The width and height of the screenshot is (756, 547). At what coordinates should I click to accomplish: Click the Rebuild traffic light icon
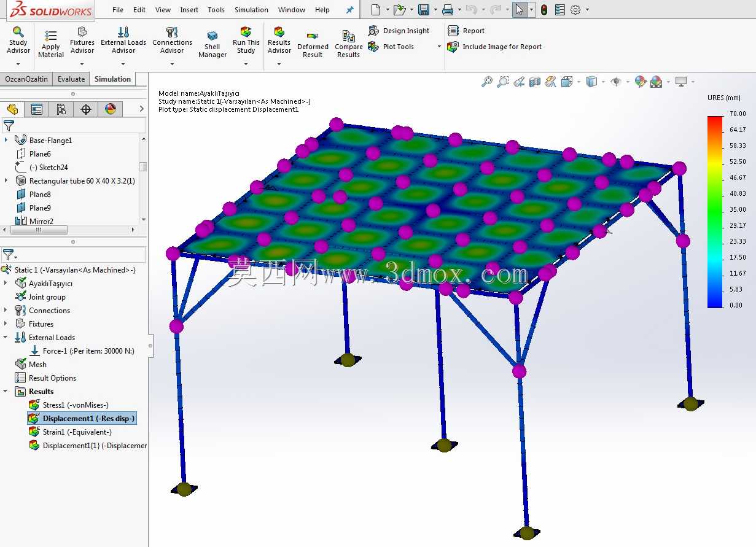pos(544,10)
